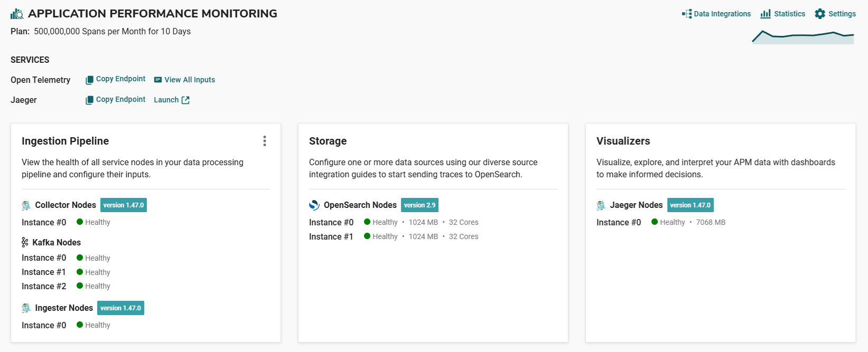The image size is (868, 352).
Task: Open the Statistics view
Action: click(x=783, y=14)
